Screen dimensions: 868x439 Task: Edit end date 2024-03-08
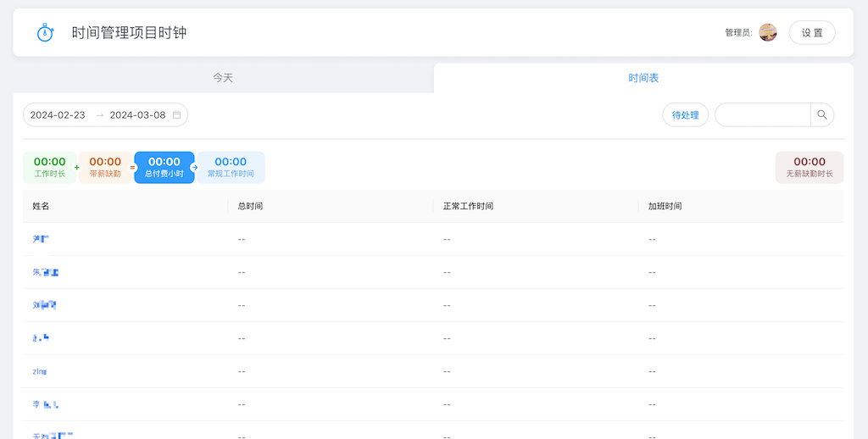pos(138,115)
